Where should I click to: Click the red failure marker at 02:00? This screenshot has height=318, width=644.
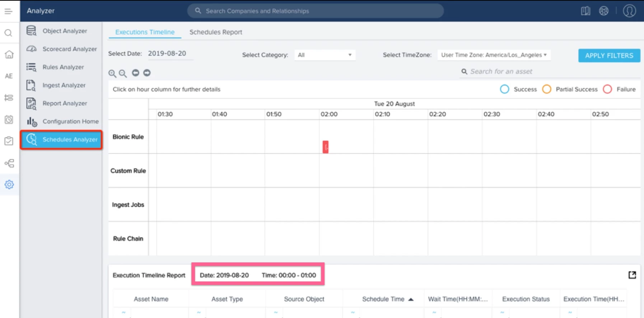(326, 147)
